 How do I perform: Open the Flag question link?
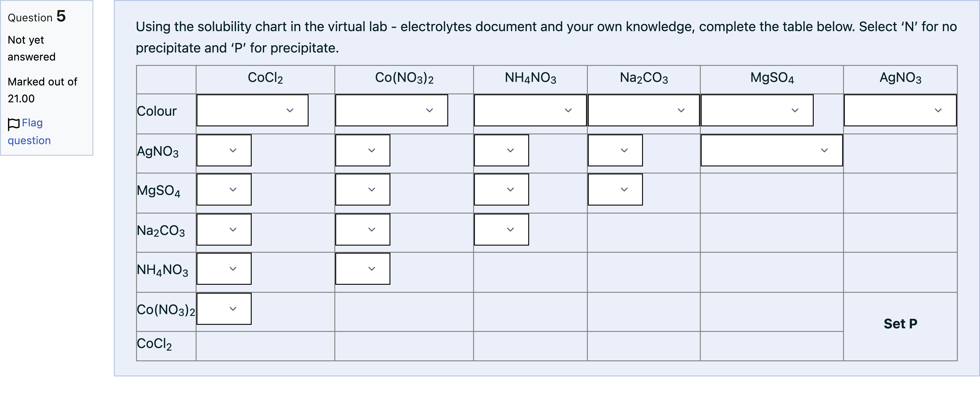point(29,131)
